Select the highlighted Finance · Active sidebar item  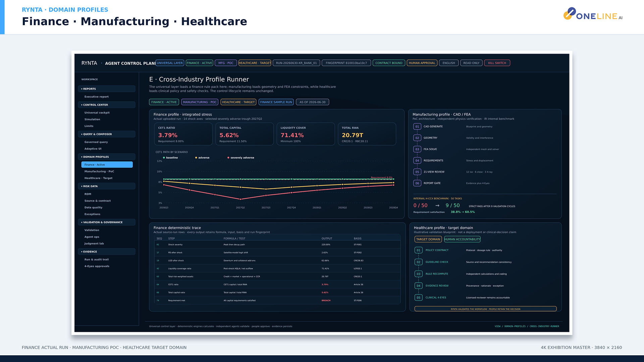click(x=107, y=165)
